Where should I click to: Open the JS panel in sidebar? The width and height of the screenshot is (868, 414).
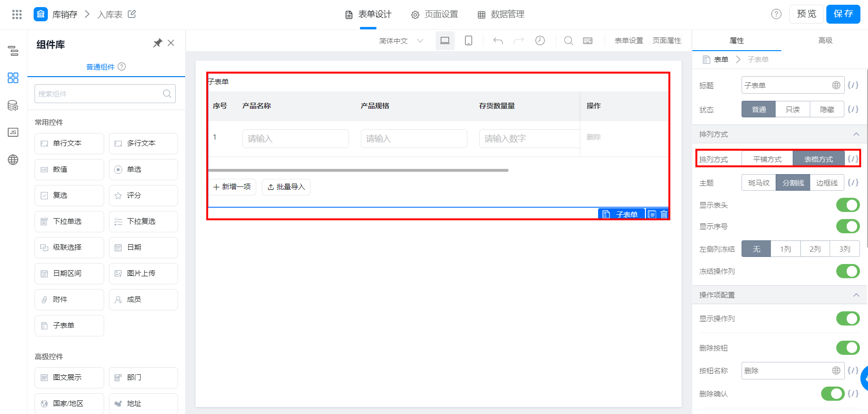13,132
